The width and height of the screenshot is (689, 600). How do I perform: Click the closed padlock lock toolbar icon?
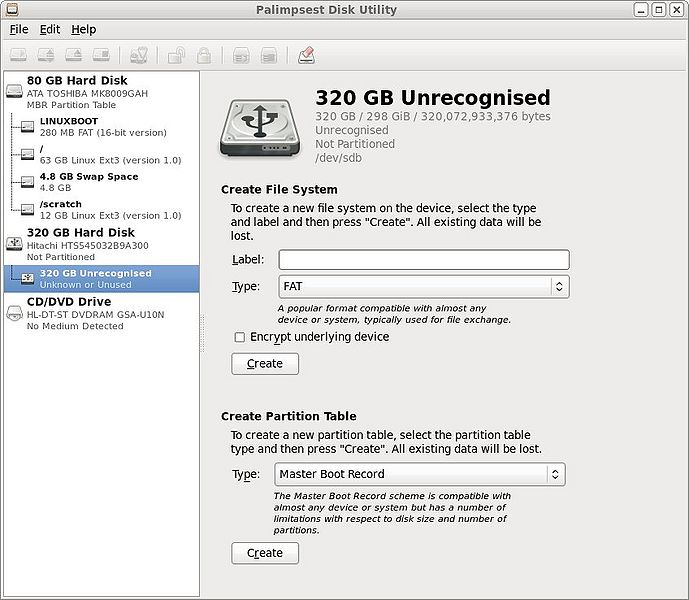pos(204,55)
